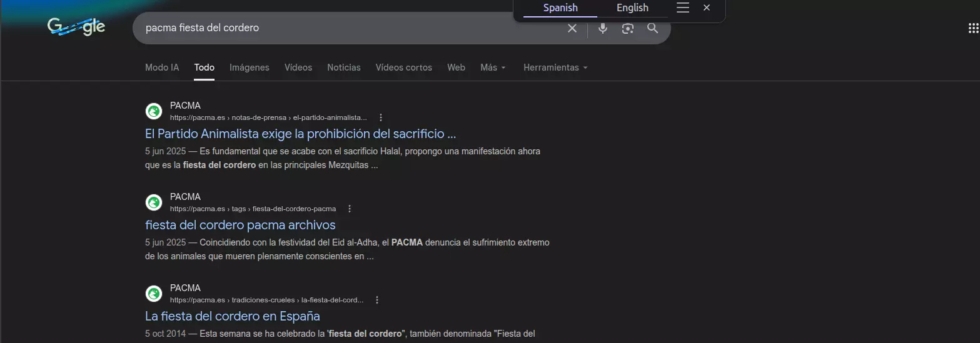Open the Web results tab
This screenshot has height=343, width=980.
tap(456, 67)
